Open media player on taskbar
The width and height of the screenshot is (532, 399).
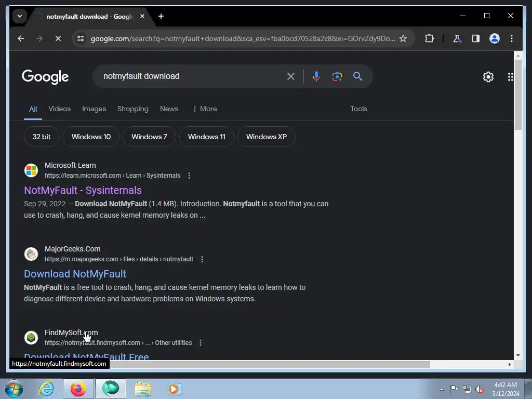(x=175, y=389)
